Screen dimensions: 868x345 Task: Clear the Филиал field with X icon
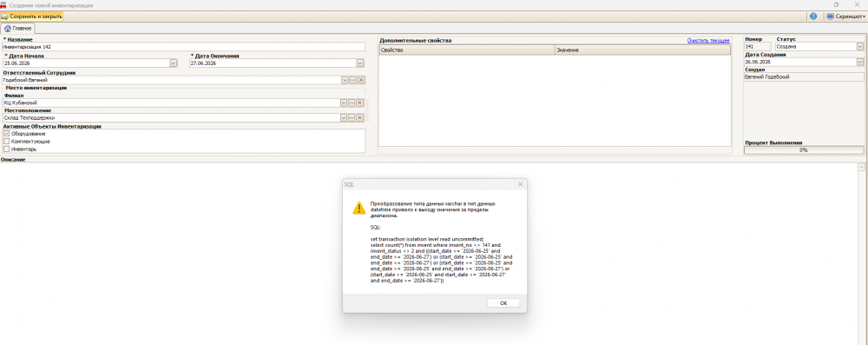359,103
